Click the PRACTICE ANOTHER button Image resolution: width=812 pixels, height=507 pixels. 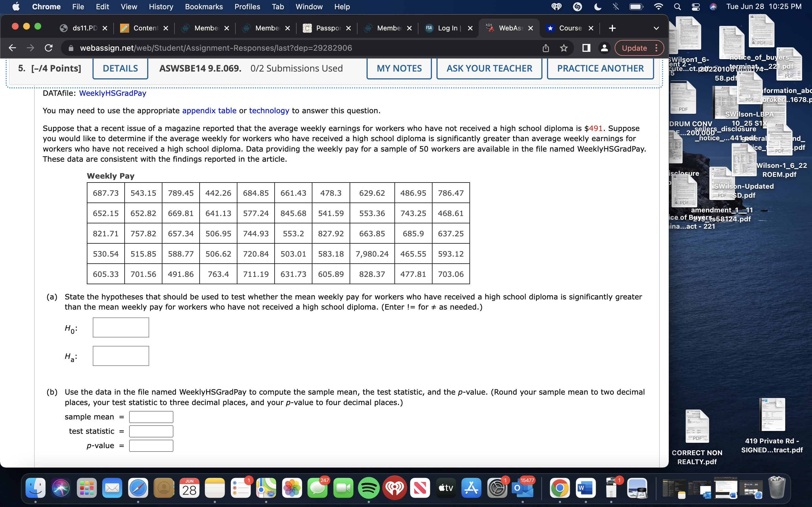point(600,68)
